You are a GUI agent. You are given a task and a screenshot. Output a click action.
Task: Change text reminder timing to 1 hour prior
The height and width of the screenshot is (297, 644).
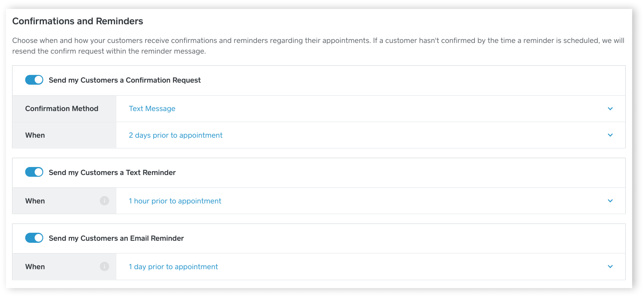coord(175,201)
